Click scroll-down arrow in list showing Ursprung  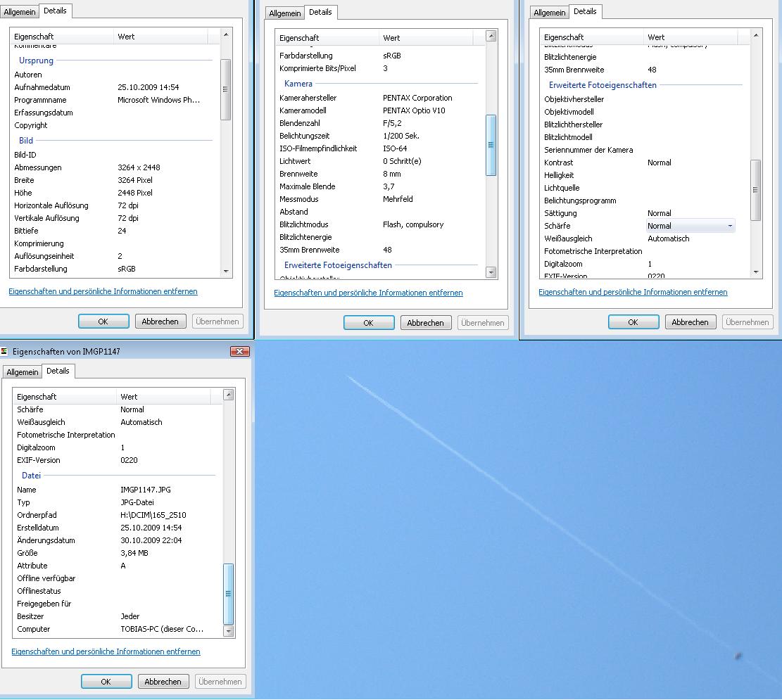pos(226,272)
